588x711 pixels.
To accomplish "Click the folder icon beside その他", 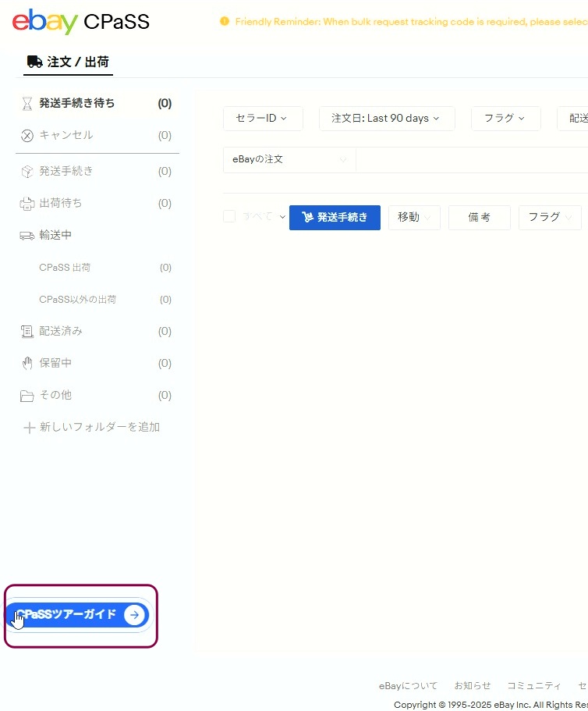I will point(27,396).
